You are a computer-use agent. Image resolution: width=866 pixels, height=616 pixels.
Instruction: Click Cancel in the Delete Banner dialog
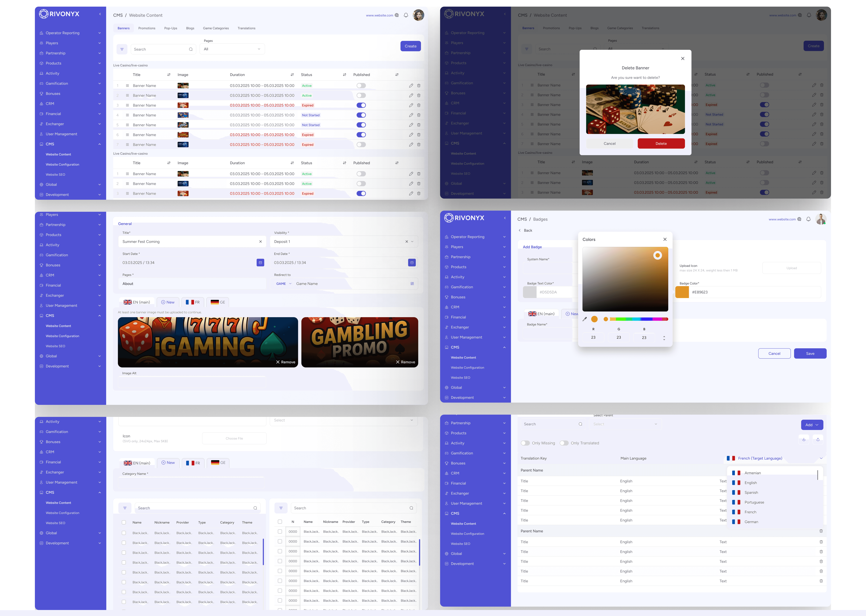[x=609, y=143]
